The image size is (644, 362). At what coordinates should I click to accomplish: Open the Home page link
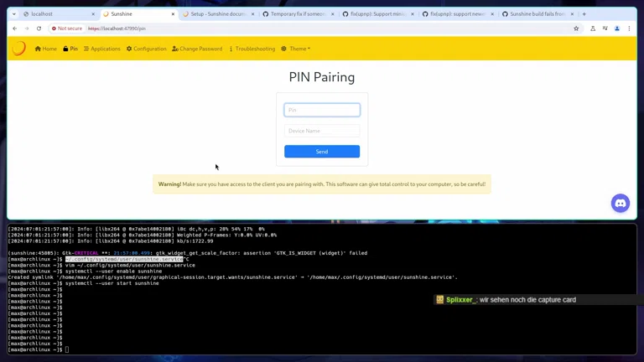click(46, 49)
